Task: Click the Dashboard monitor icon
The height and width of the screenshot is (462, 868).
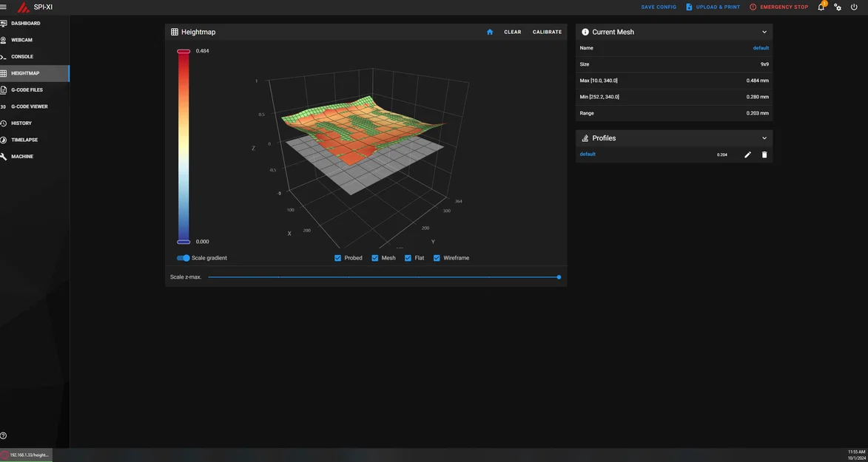Action: tap(3, 23)
